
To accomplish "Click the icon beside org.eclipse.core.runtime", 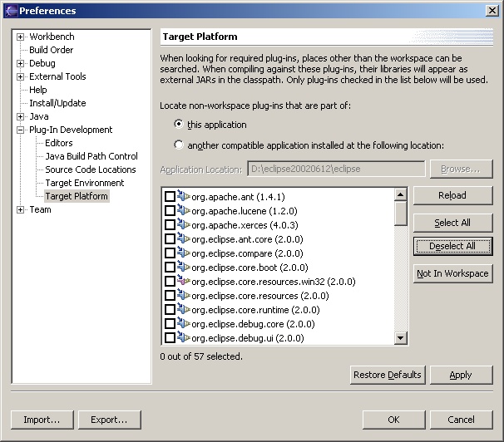I will [x=184, y=310].
